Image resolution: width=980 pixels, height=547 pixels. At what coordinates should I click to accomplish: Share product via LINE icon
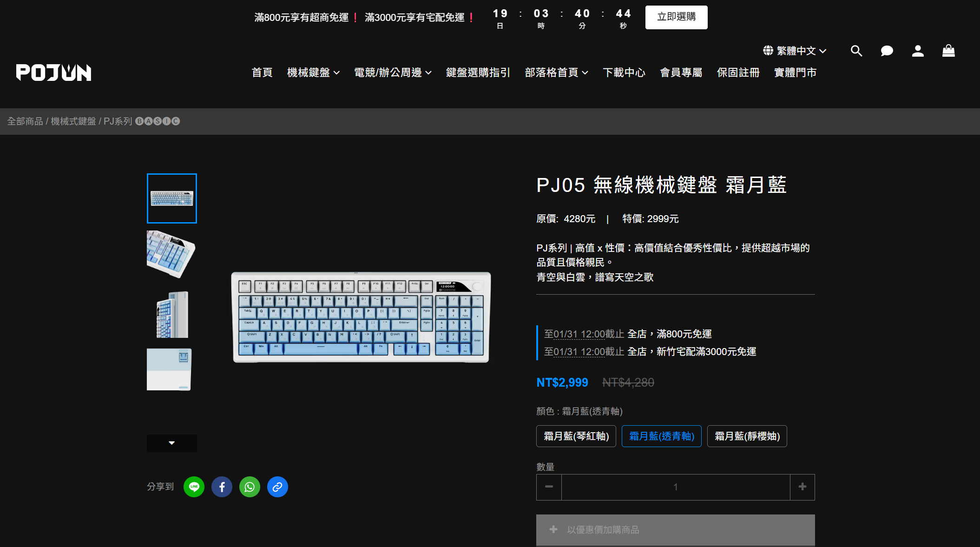click(x=194, y=487)
